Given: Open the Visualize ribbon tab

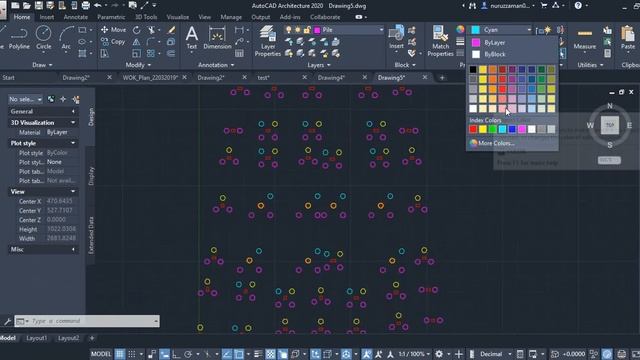Looking at the screenshot, I should [x=178, y=17].
